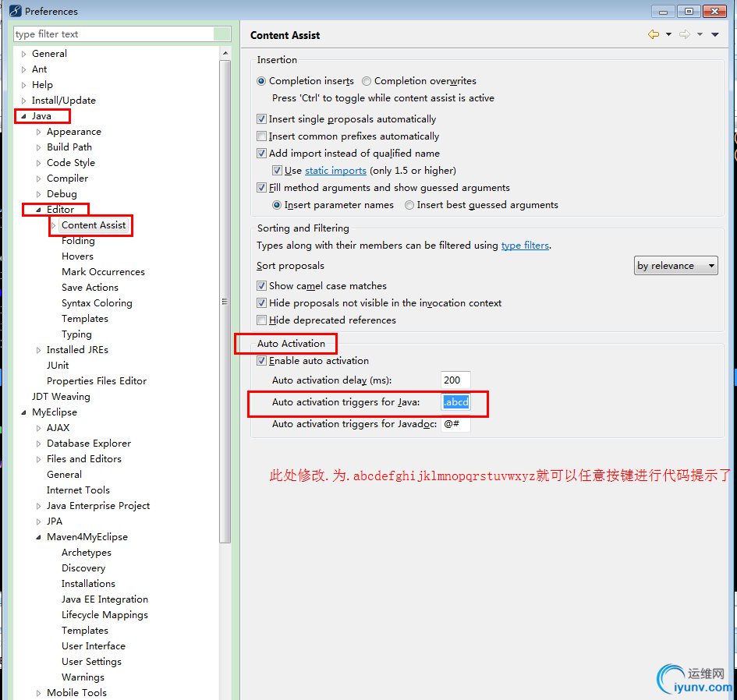Select User Settings under Maven4MyEclipse
The height and width of the screenshot is (700, 737).
(x=91, y=662)
